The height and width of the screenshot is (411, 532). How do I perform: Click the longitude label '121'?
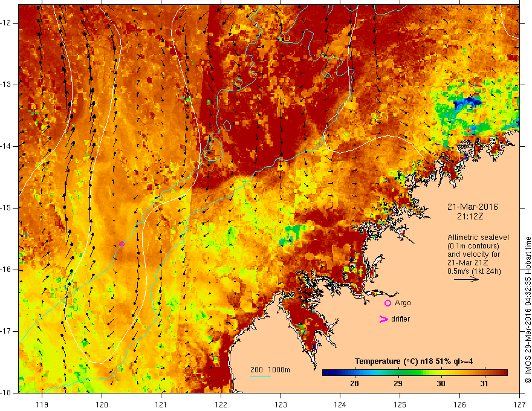[x=161, y=404]
